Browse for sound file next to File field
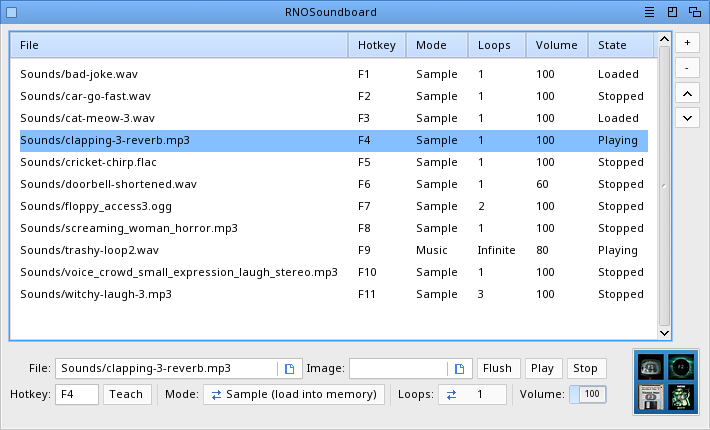The image size is (710, 430). [289, 368]
